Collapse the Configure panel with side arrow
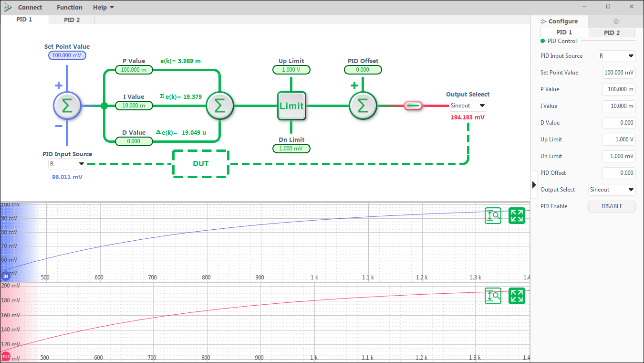The width and height of the screenshot is (644, 363). coord(534,185)
